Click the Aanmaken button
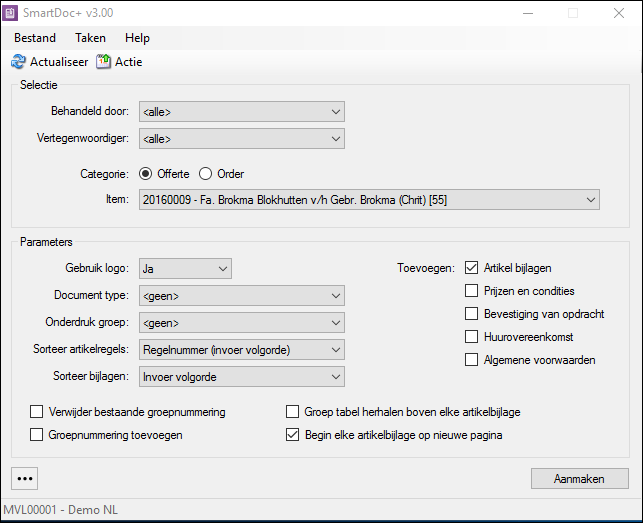Screen dimensions: 643x523 579,479
